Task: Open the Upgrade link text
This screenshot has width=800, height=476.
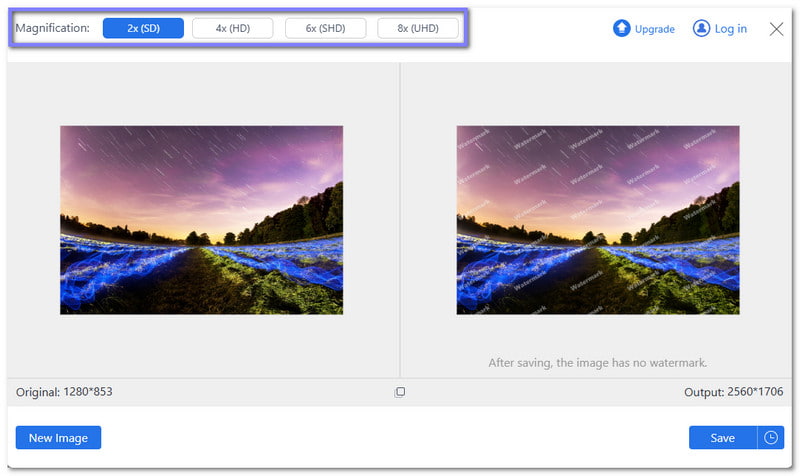Action: pos(655,29)
